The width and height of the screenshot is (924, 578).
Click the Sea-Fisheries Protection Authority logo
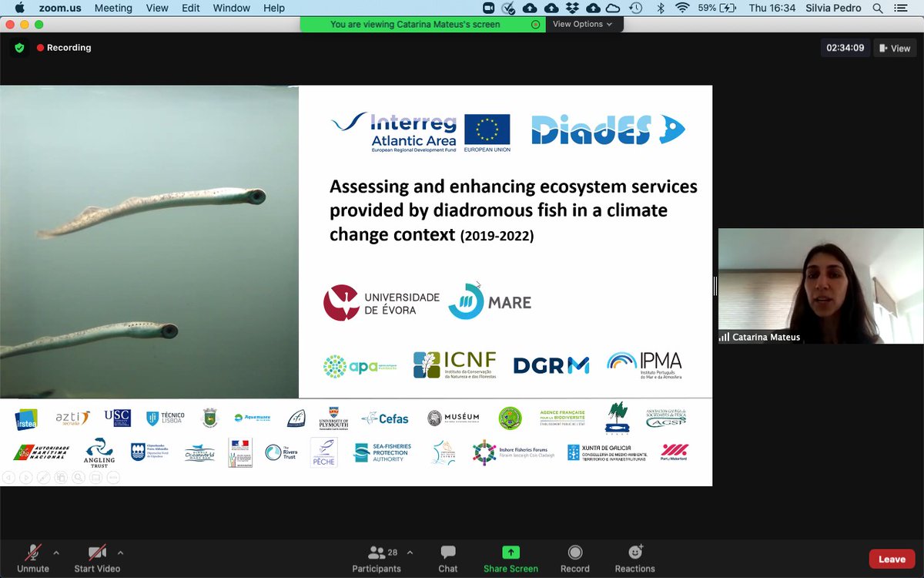coord(382,452)
